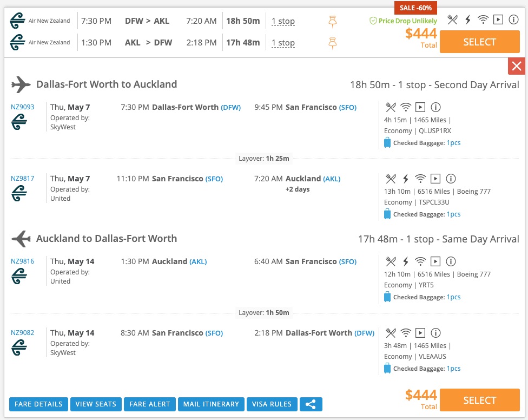Screen dimensions: 528x420
Task: Click entertainment icon in top summary row
Action: [498, 20]
